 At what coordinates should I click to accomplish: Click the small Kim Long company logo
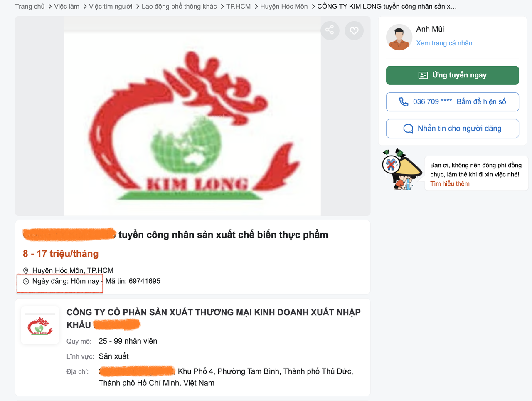click(x=40, y=326)
